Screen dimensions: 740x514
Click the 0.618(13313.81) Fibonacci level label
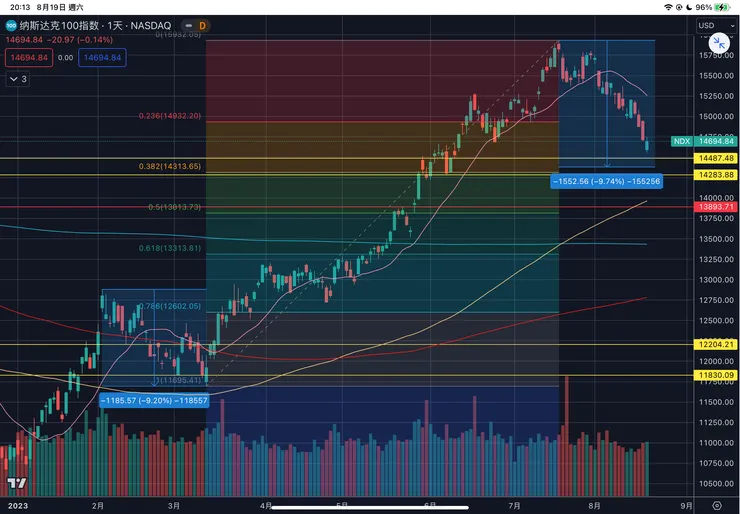(170, 248)
